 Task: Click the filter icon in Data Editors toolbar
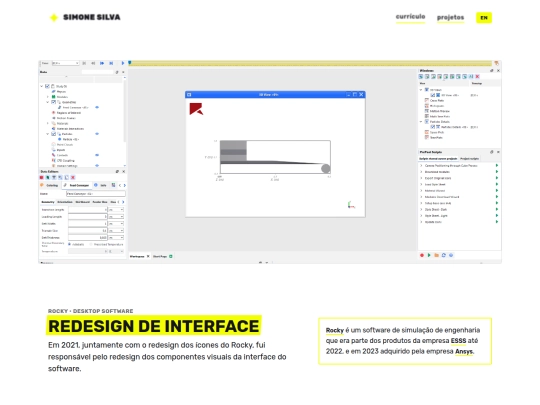pyautogui.click(x=54, y=177)
